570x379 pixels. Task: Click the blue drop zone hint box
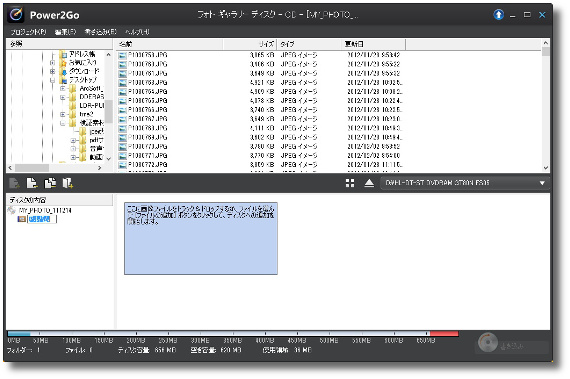[201, 238]
